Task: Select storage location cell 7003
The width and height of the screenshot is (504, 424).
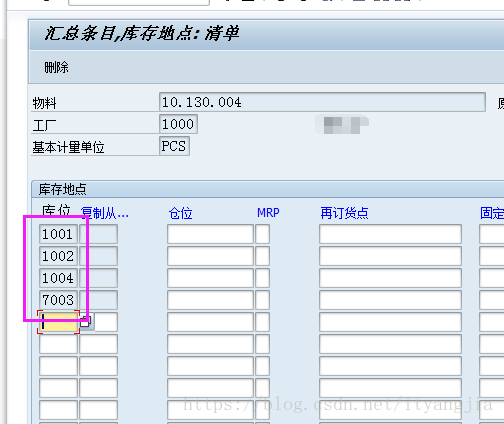Action: 58,300
